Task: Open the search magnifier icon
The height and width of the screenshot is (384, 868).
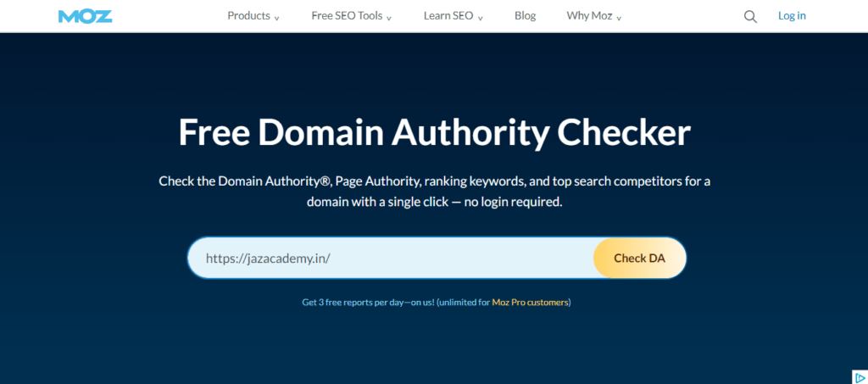Action: pyautogui.click(x=750, y=16)
